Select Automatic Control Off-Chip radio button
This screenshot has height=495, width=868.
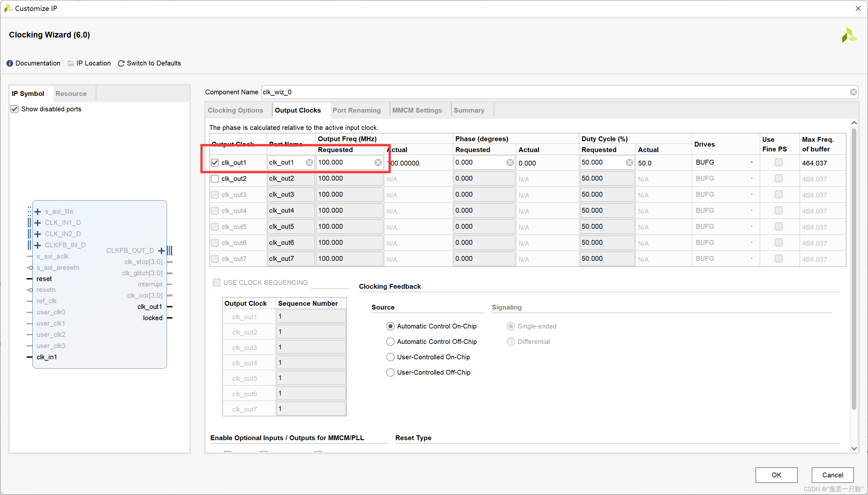pos(390,341)
